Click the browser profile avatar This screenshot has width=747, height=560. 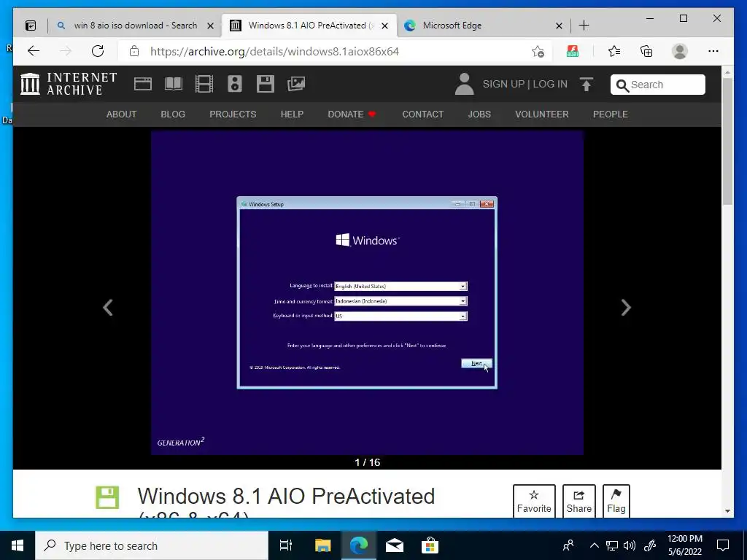(x=680, y=51)
